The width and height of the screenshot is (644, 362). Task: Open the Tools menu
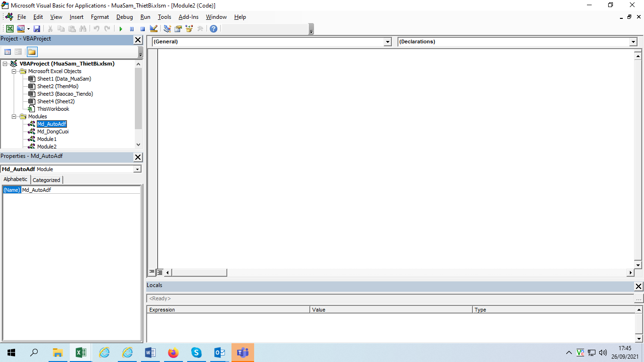tap(165, 17)
